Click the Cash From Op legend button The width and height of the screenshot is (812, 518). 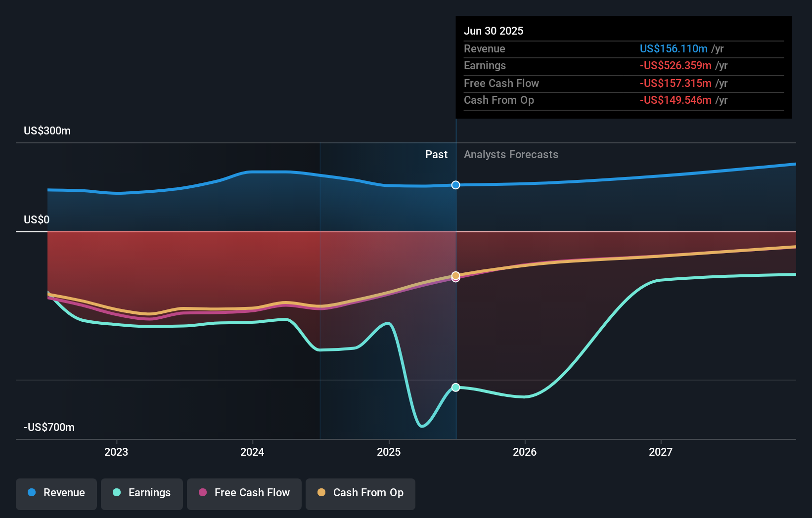(x=360, y=493)
